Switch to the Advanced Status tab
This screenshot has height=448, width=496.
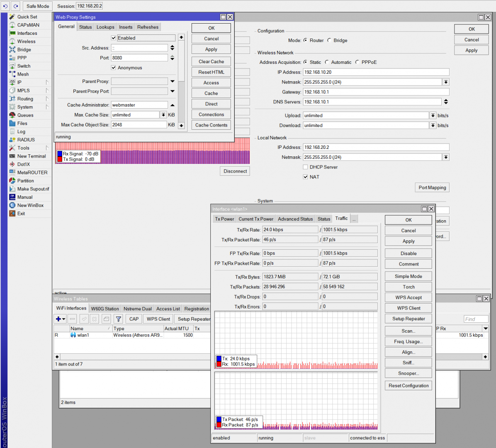point(295,219)
